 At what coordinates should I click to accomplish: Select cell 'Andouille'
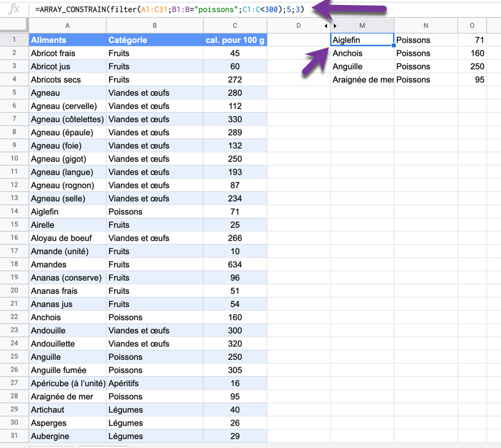(68, 330)
